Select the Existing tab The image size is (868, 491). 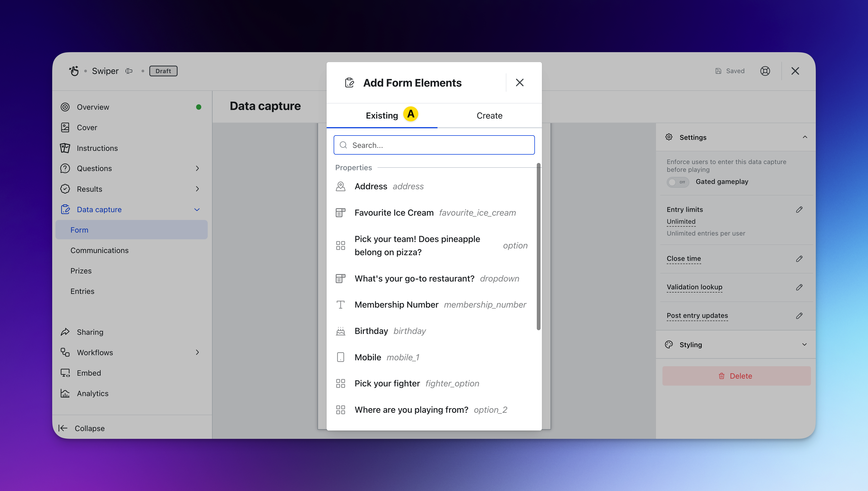(x=382, y=116)
